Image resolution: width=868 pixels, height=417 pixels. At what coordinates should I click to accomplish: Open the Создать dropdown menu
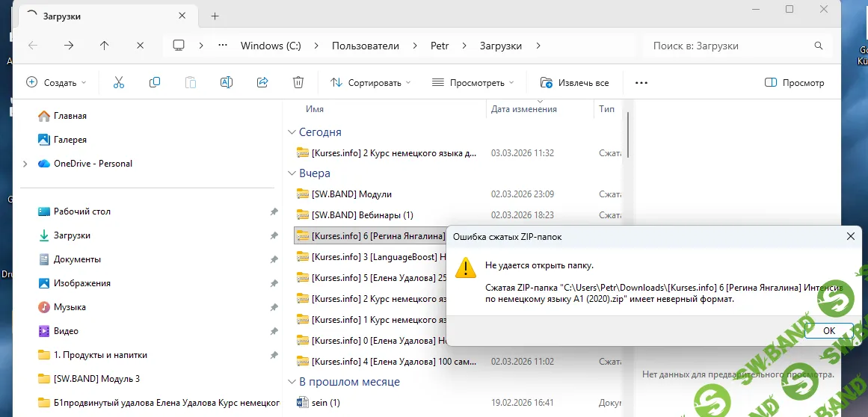[56, 83]
